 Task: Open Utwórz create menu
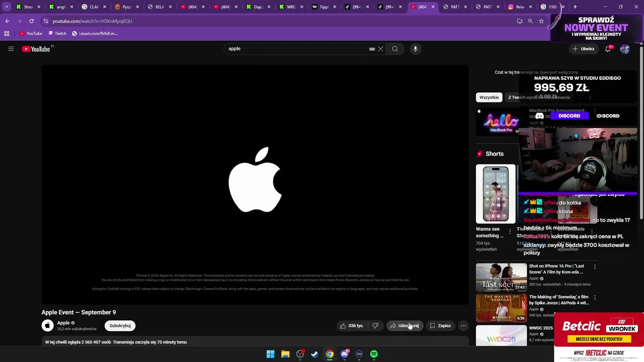(x=583, y=49)
